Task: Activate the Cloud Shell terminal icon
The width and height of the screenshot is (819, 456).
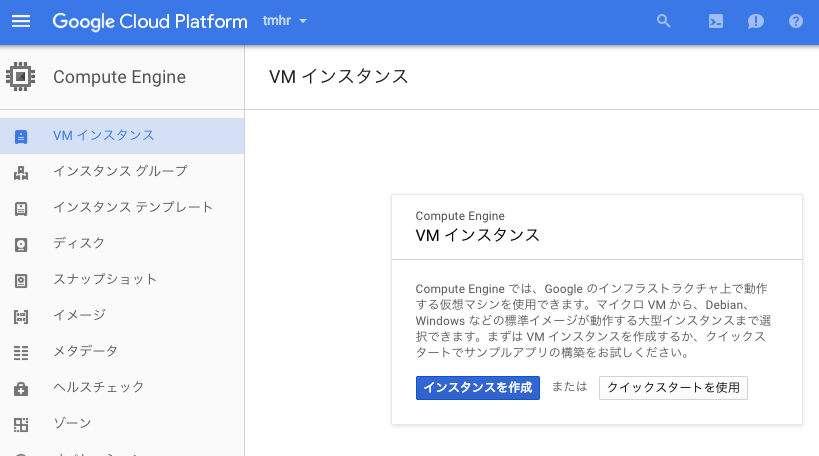Action: click(716, 21)
